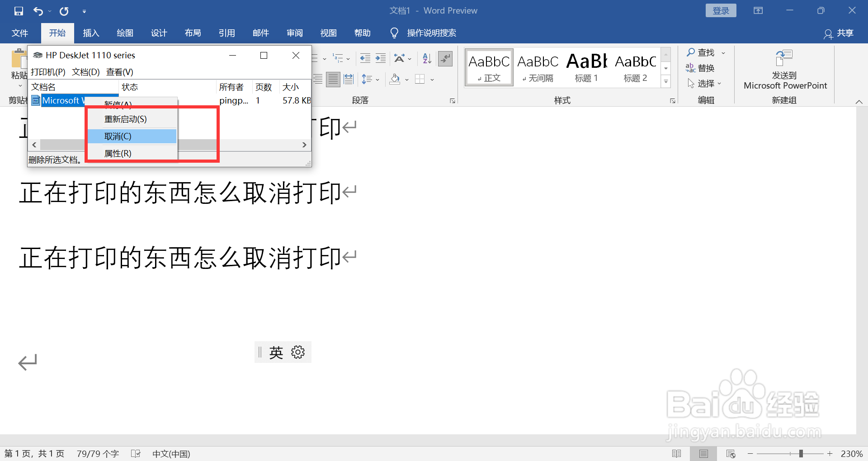This screenshot has width=868, height=461.
Task: Click the 所有者 column header
Action: click(x=234, y=87)
